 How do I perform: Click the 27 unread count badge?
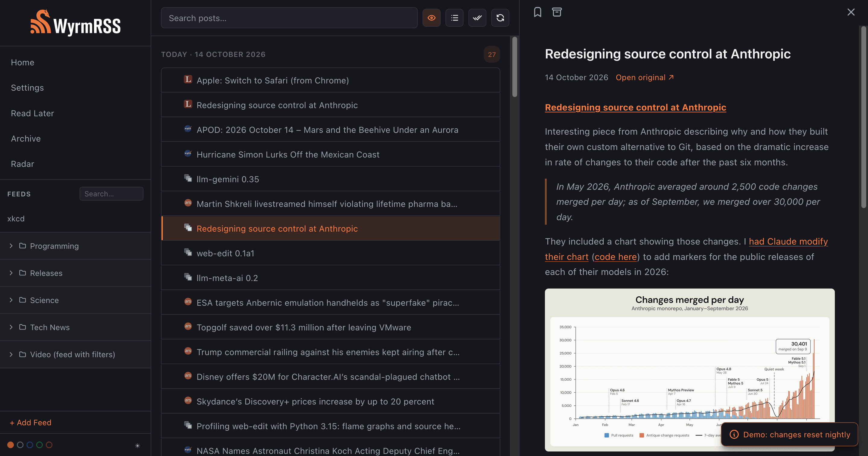492,54
